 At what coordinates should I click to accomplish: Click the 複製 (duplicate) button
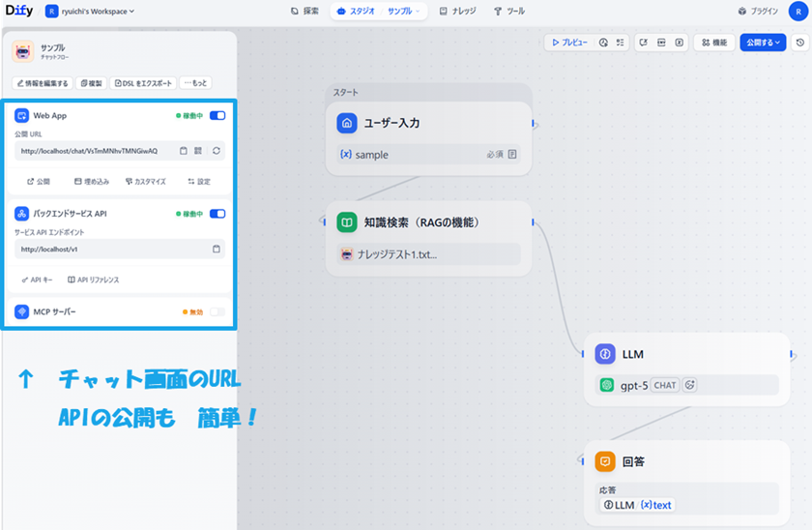coord(92,83)
